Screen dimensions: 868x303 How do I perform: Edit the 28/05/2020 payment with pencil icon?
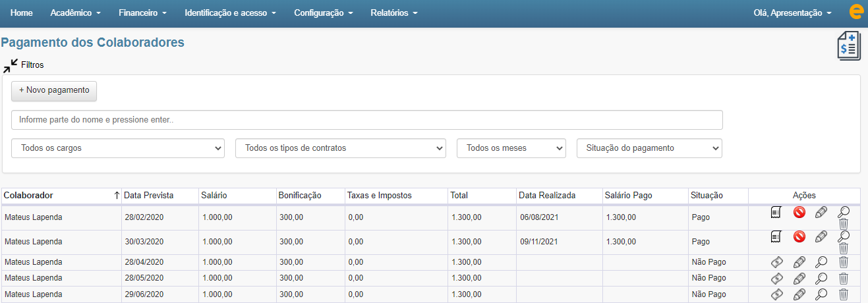(x=799, y=279)
